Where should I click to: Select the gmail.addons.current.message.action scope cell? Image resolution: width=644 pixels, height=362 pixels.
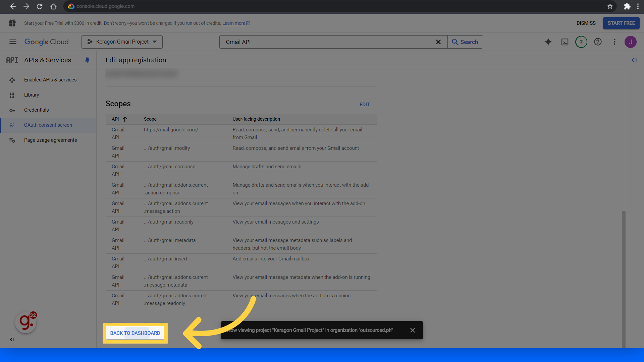(176, 207)
